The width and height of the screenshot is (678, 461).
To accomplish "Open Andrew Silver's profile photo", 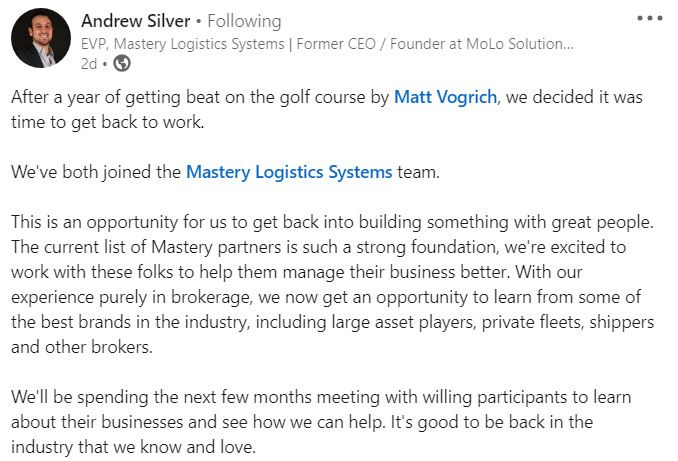I will click(x=41, y=38).
